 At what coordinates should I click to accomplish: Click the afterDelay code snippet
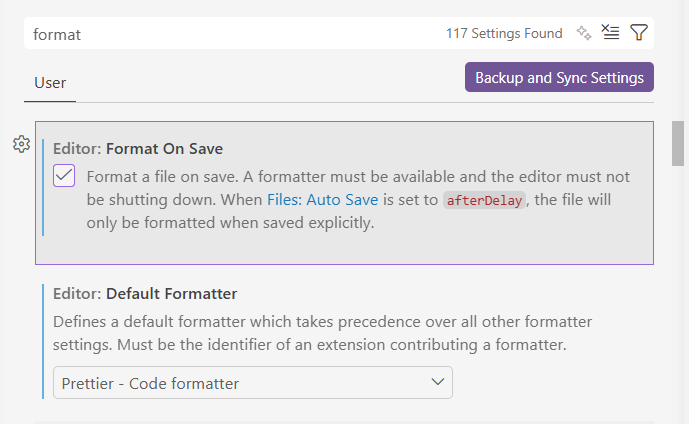pos(485,200)
